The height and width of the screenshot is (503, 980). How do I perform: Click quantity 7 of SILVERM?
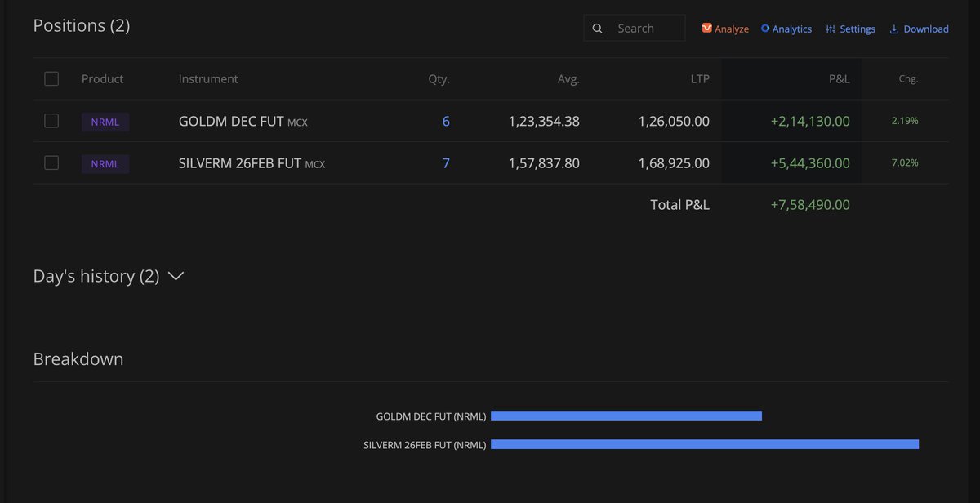[446, 163]
